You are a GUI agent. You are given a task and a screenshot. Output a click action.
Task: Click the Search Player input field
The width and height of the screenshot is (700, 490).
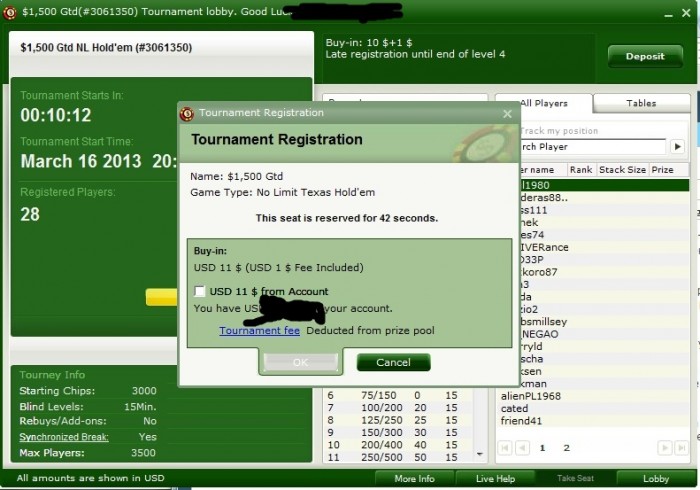(x=592, y=146)
